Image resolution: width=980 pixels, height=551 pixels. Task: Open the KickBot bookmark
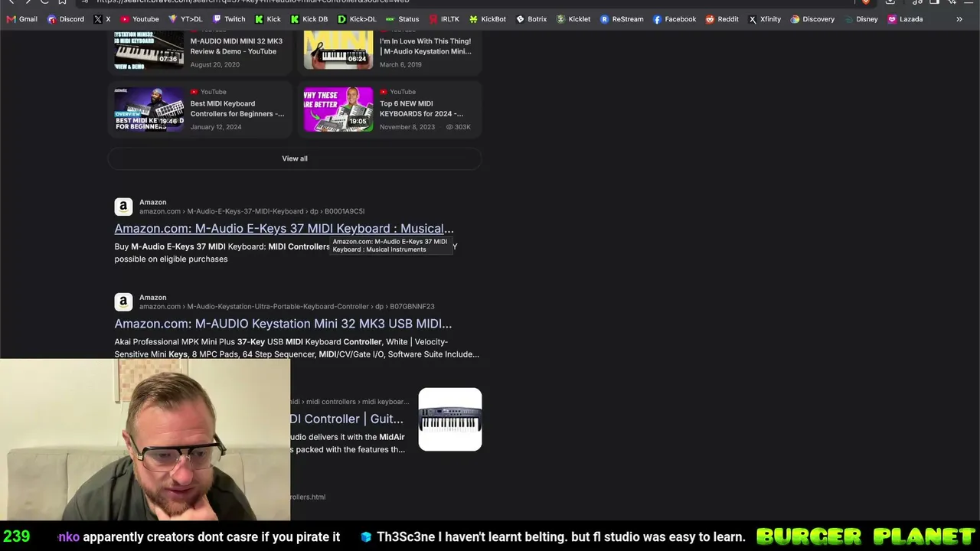coord(488,19)
